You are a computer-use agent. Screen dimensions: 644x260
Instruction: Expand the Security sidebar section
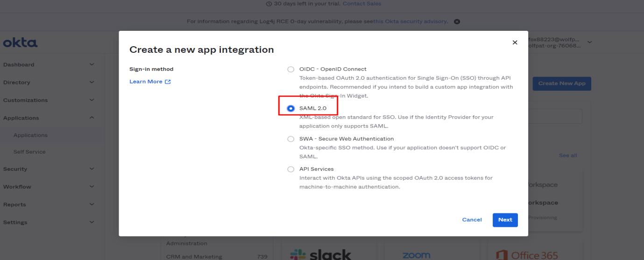tap(92, 169)
